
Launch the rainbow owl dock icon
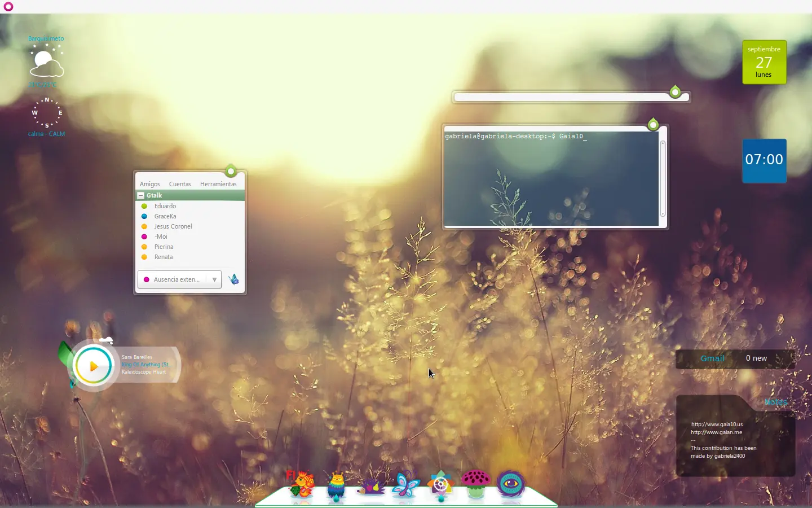(x=336, y=487)
